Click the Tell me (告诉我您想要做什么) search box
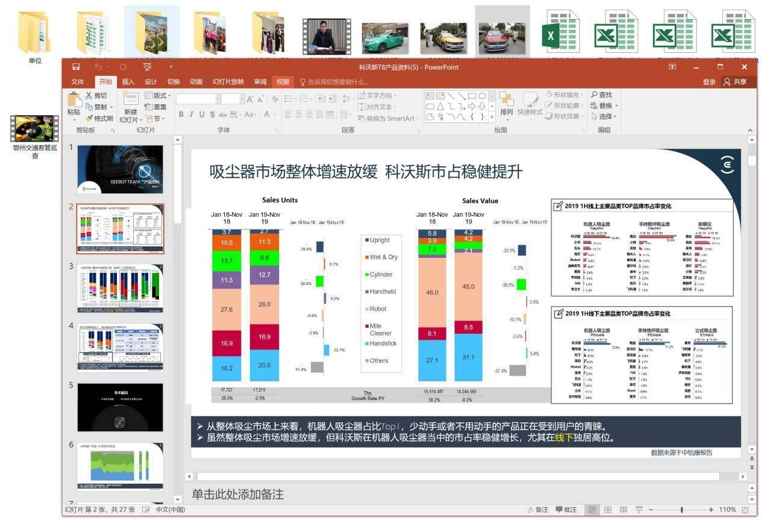The image size is (764, 532). (x=334, y=82)
